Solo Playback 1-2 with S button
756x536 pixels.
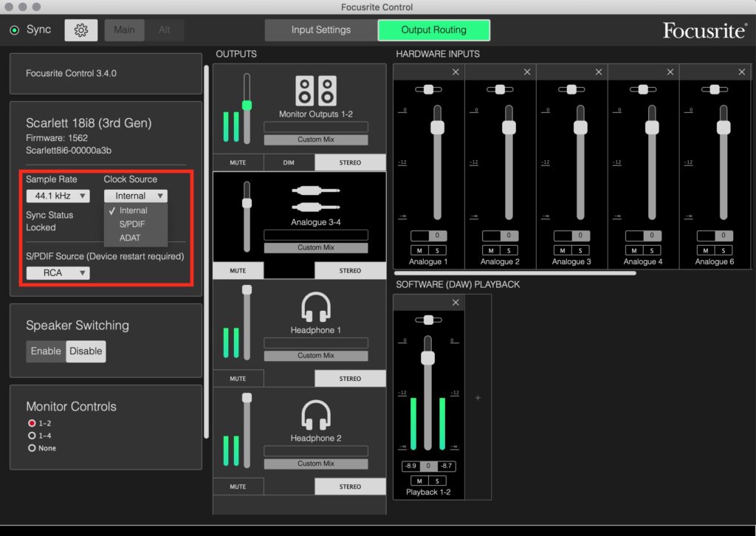point(437,481)
